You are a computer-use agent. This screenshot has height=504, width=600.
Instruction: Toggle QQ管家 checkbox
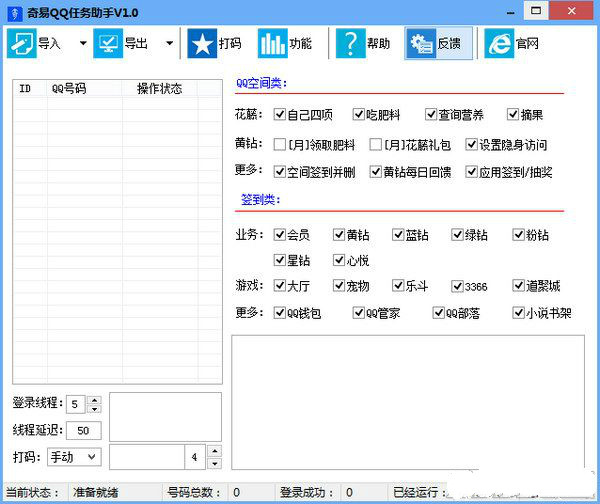point(359,313)
